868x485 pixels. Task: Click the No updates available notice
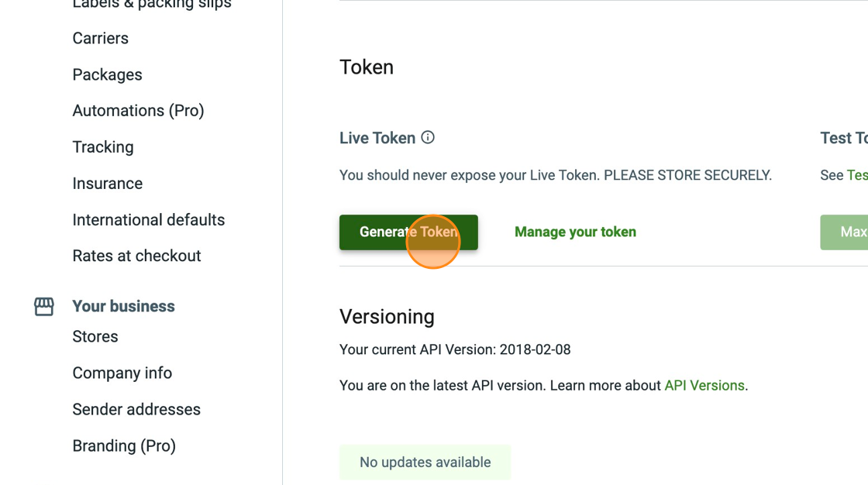pos(425,462)
